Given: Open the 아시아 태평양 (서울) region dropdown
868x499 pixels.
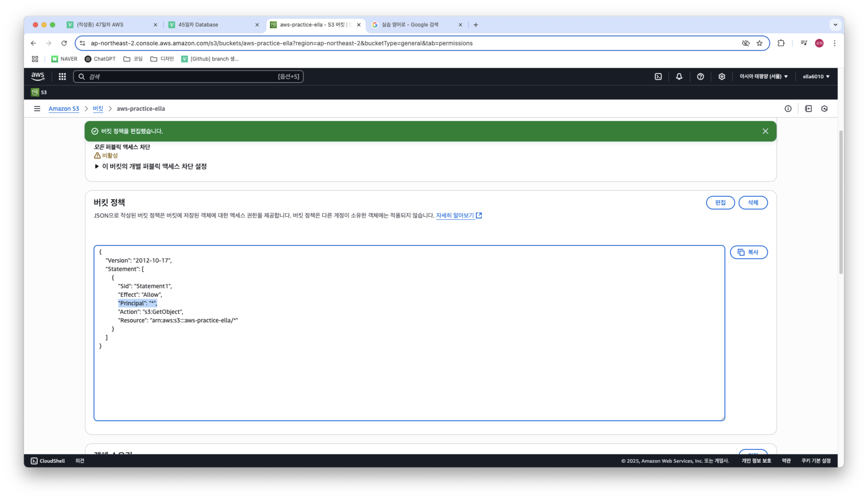Looking at the screenshot, I should pos(764,76).
